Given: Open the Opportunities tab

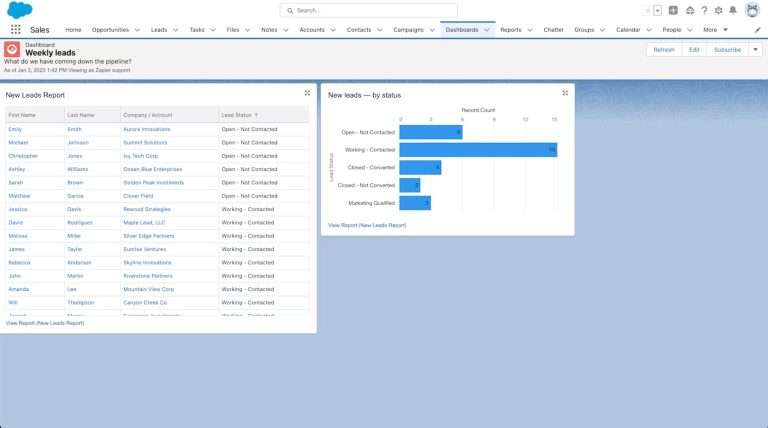Looking at the screenshot, I should point(110,30).
